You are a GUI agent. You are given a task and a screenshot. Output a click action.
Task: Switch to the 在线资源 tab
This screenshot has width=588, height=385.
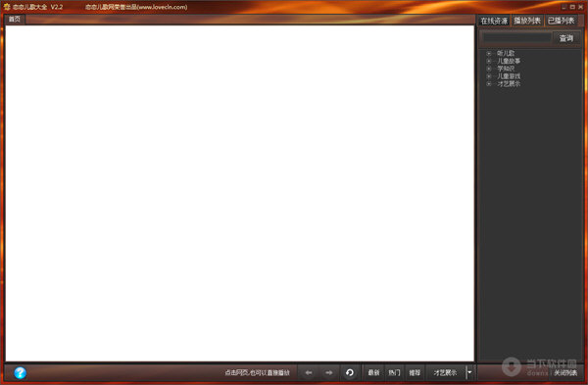tap(494, 21)
